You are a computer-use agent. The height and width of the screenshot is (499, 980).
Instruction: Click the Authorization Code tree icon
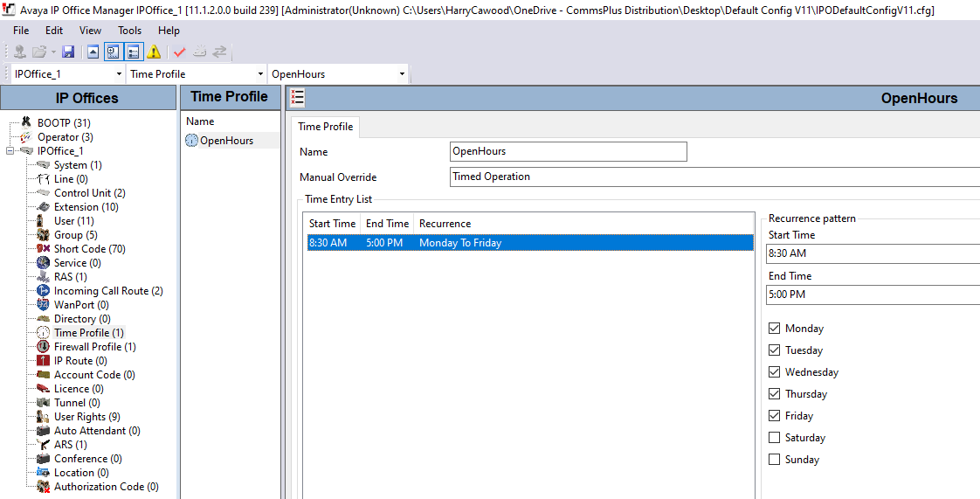43,487
